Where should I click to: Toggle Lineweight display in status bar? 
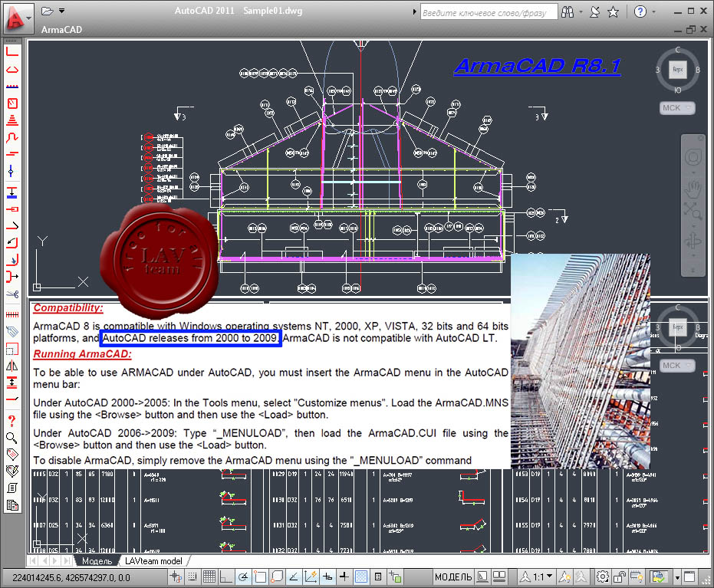(x=344, y=577)
